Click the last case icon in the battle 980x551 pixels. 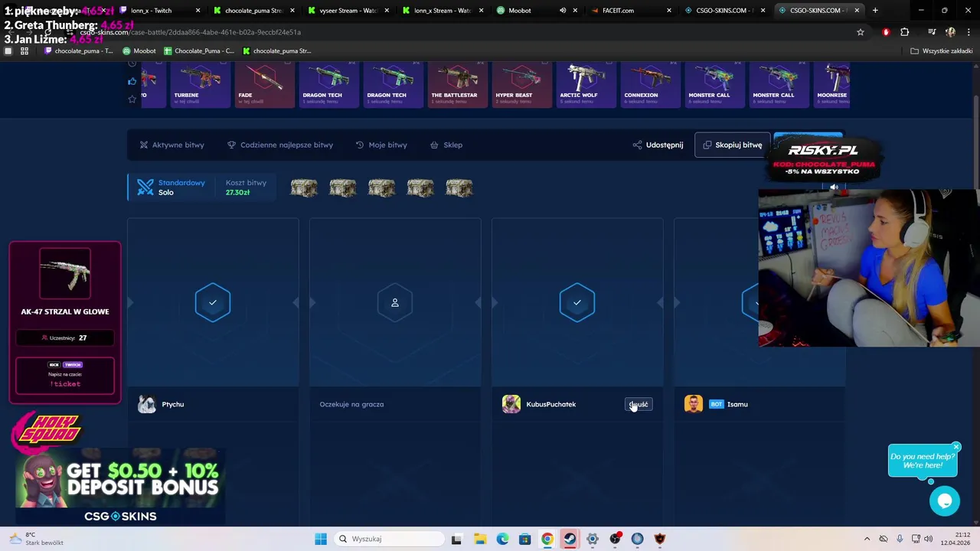459,187
